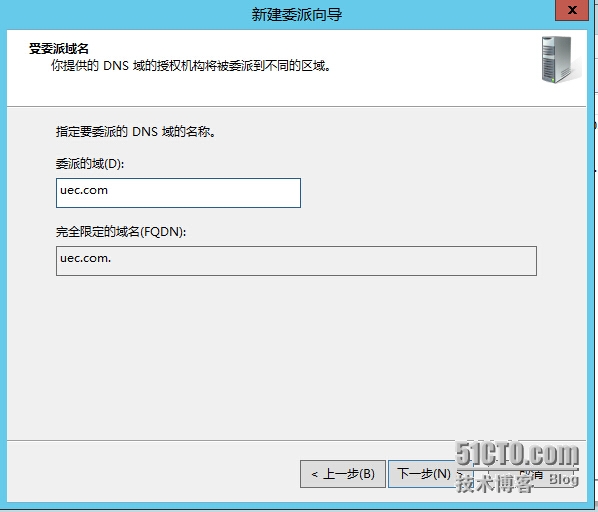Select the 受委派域名 heading text
Image resolution: width=598 pixels, height=512 pixels.
59,49
